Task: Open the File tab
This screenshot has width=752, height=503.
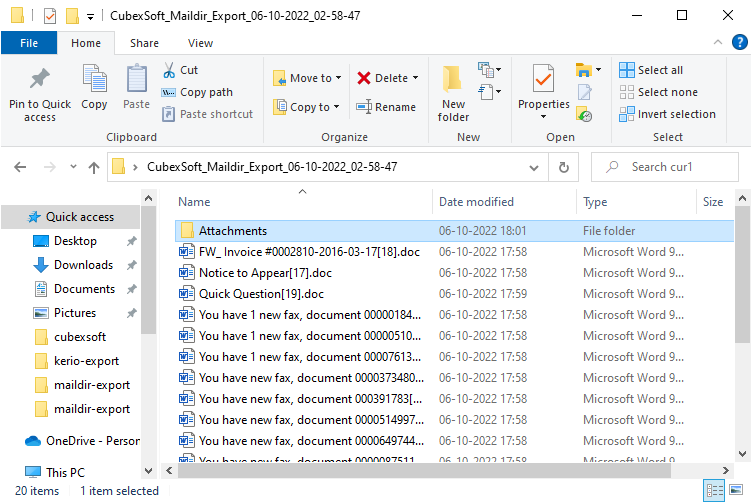Action: point(29,43)
